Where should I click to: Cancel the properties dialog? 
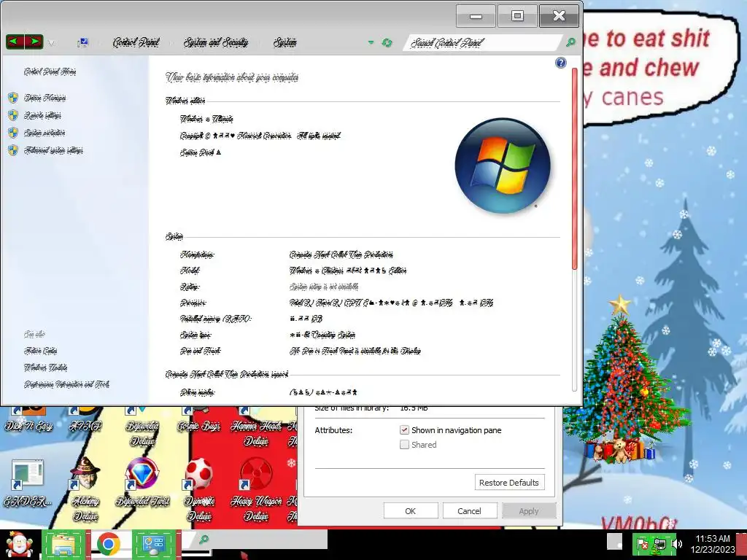(469, 511)
